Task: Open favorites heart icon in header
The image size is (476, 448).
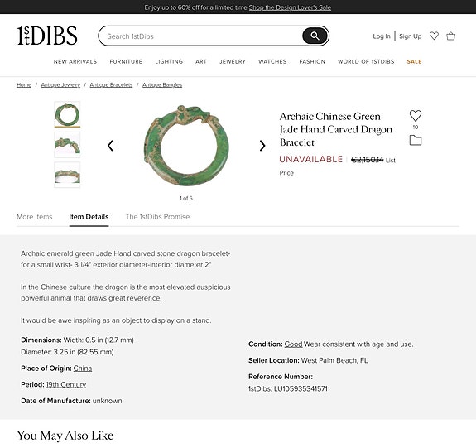Action: 434,36
